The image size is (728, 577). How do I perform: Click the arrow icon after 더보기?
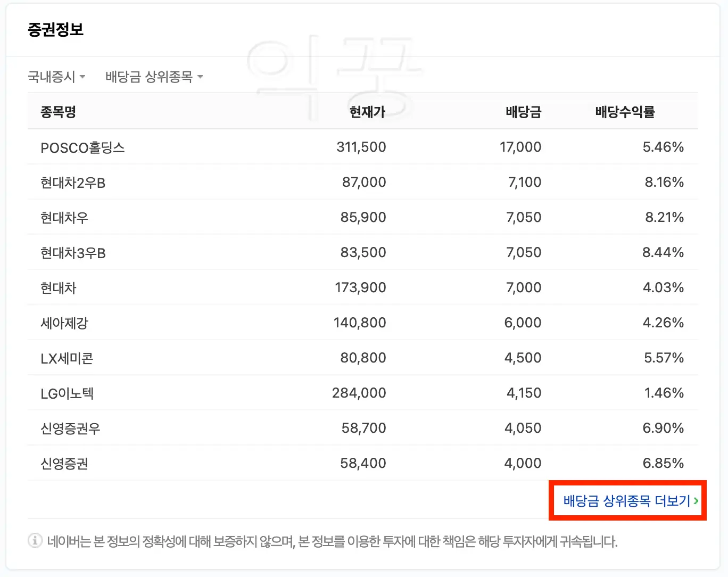pyautogui.click(x=696, y=501)
